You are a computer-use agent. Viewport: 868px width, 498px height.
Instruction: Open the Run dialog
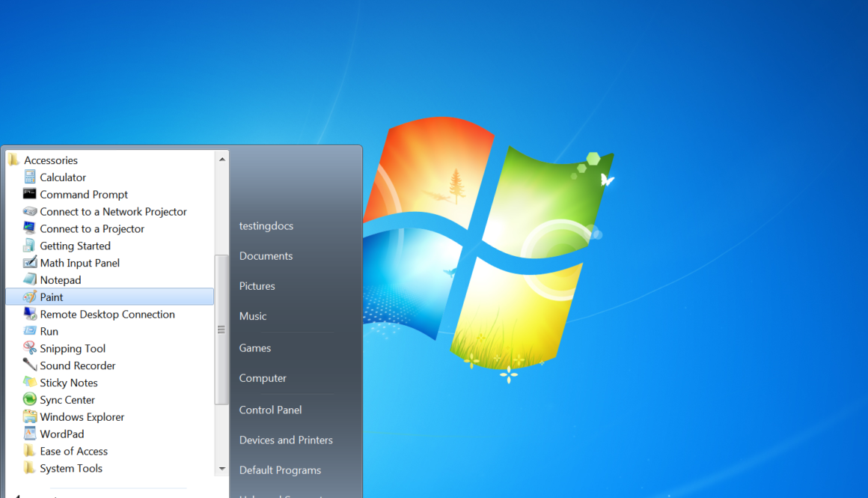tap(46, 331)
